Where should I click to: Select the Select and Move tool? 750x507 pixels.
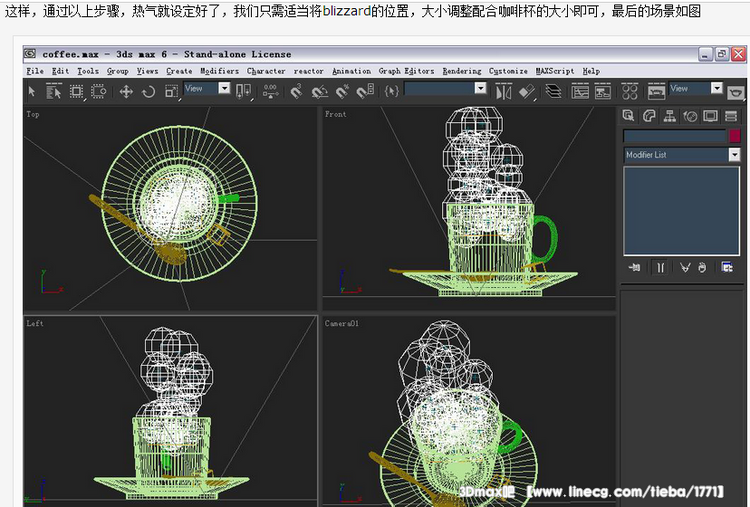pos(127,91)
